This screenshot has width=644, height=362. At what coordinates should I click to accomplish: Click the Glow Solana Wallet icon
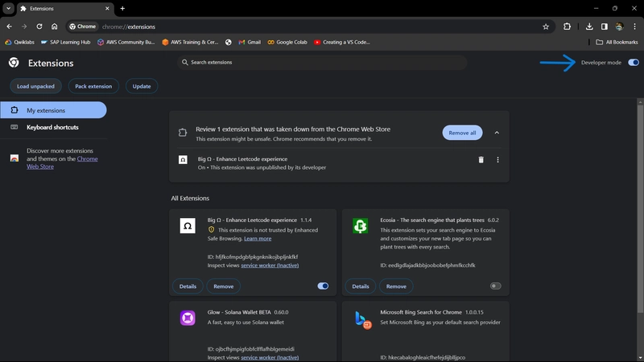point(188,318)
